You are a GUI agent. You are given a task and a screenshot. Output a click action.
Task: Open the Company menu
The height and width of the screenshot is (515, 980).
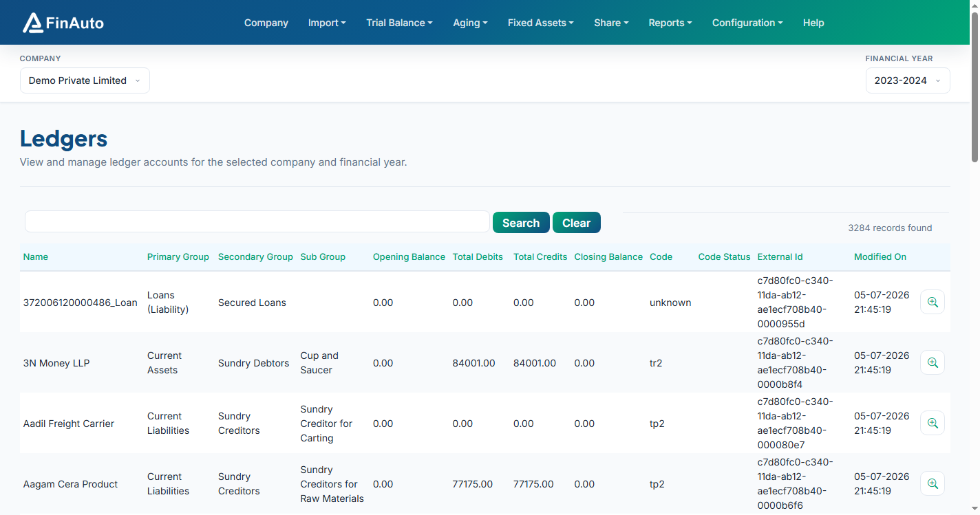click(266, 23)
